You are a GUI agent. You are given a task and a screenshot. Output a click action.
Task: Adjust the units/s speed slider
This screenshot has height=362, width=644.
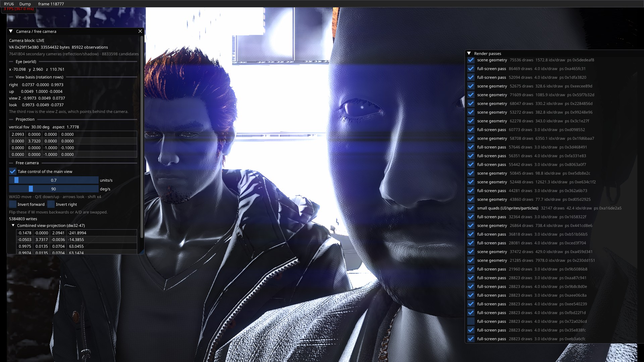[54, 180]
